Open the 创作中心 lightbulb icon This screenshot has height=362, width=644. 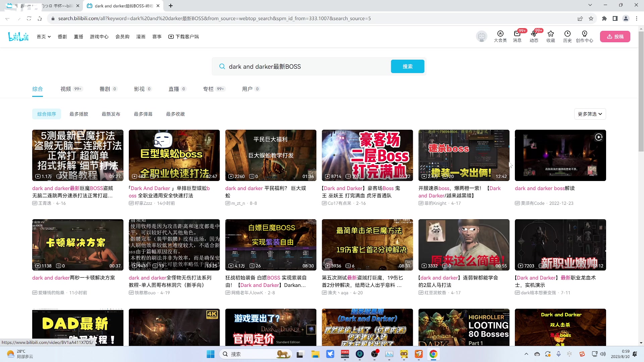point(584,36)
